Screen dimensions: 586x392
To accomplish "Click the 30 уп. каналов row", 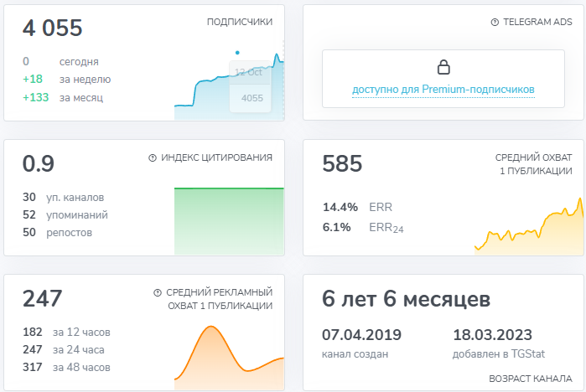I will (x=64, y=198).
